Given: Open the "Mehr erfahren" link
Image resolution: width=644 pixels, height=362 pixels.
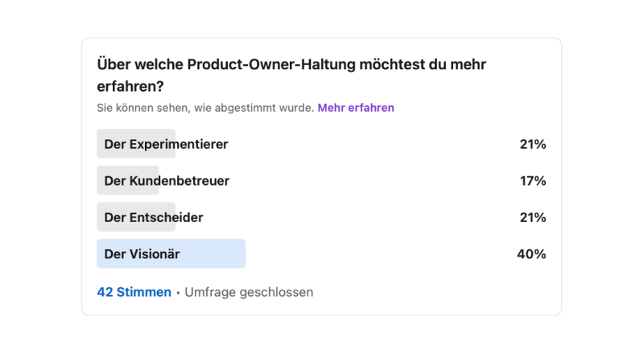Looking at the screenshot, I should point(355,108).
